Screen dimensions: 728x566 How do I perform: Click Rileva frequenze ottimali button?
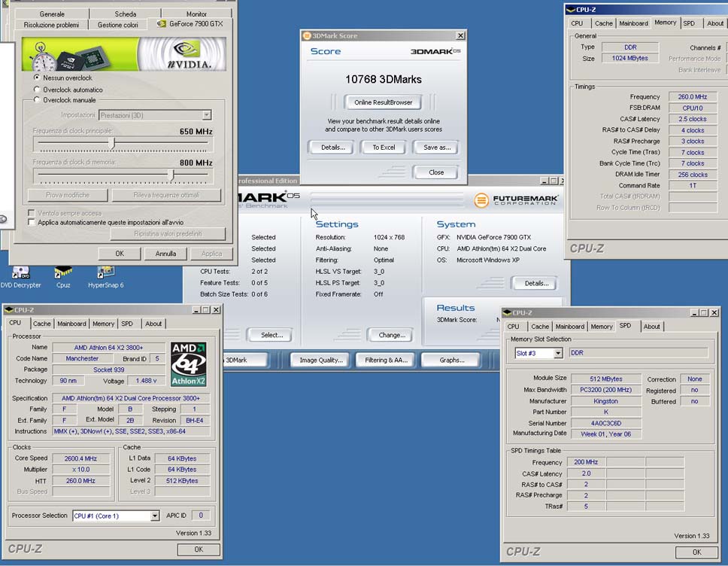pos(166,195)
